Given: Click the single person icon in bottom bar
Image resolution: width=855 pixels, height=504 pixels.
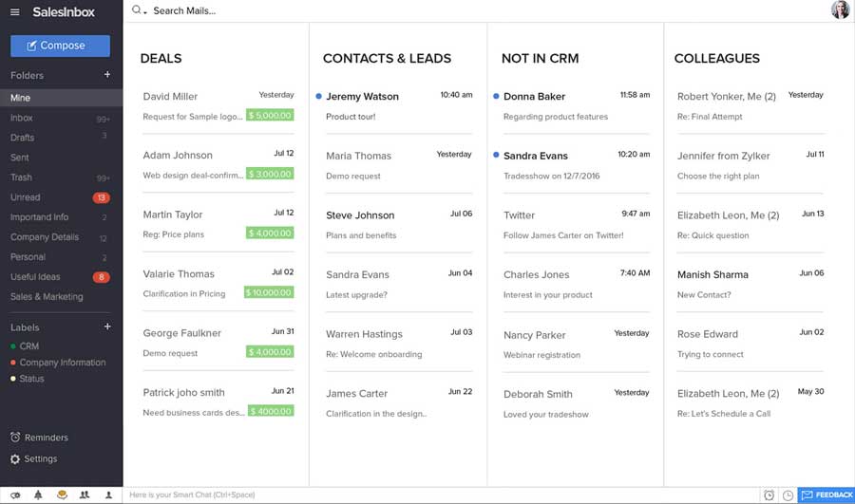Looking at the screenshot, I should (108, 495).
